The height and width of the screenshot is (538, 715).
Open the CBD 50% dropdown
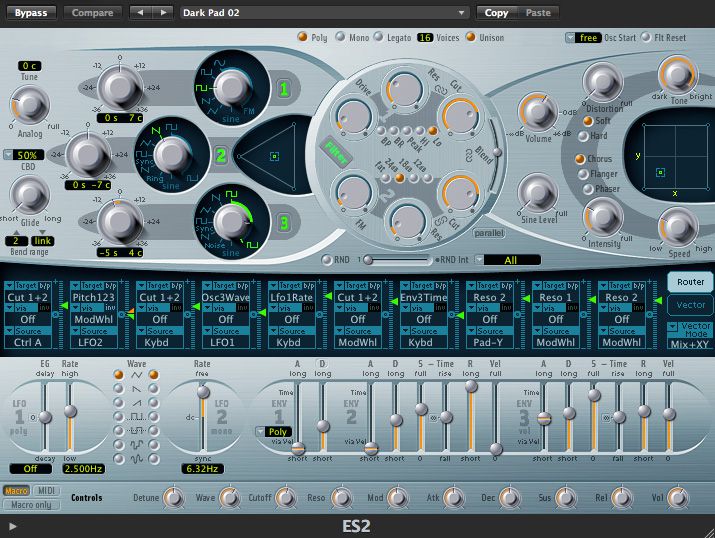24,155
